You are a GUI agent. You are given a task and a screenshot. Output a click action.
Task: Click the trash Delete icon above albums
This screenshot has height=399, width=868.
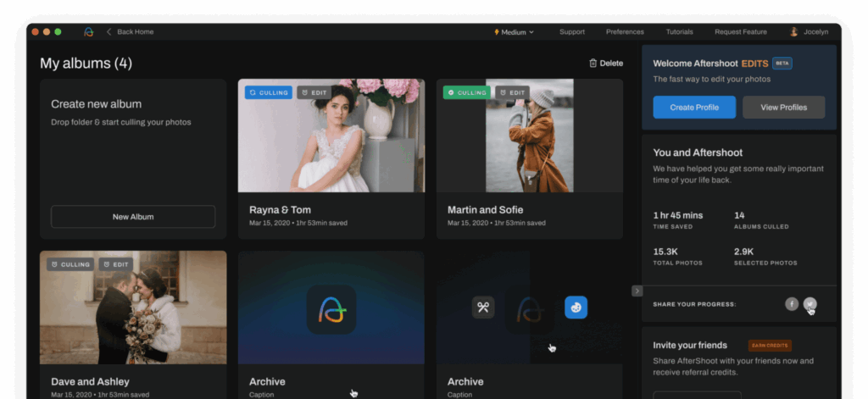pos(593,64)
